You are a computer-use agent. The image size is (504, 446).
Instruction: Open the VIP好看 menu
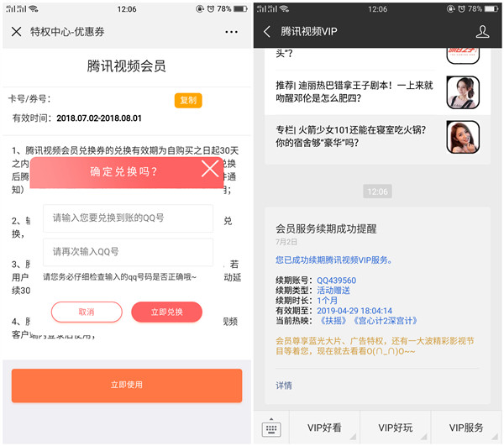pyautogui.click(x=324, y=428)
